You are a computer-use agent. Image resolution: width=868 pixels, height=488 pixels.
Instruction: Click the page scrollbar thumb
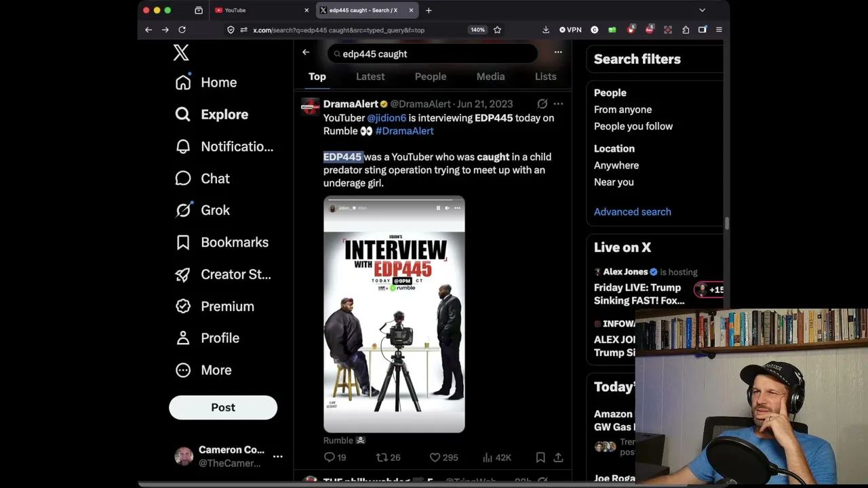pyautogui.click(x=726, y=223)
